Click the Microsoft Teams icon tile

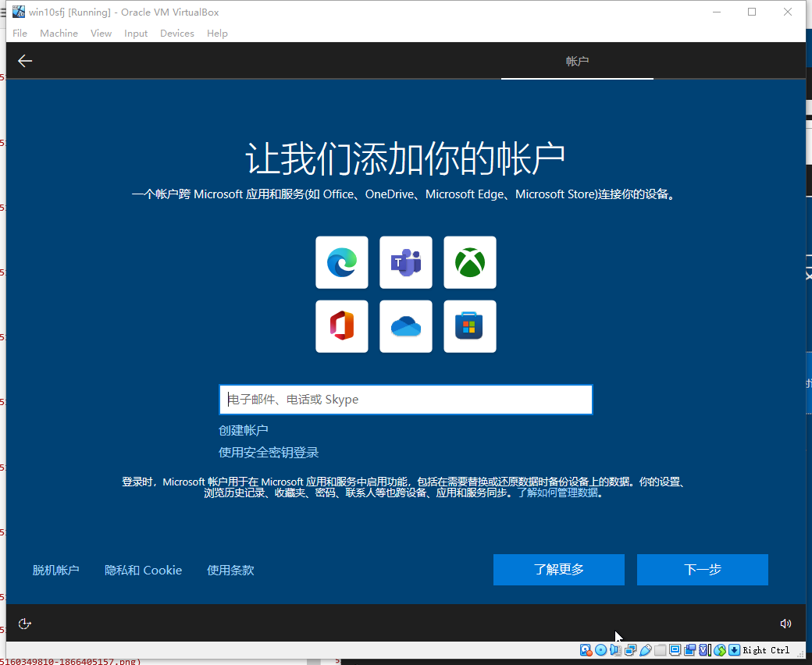[406, 262]
